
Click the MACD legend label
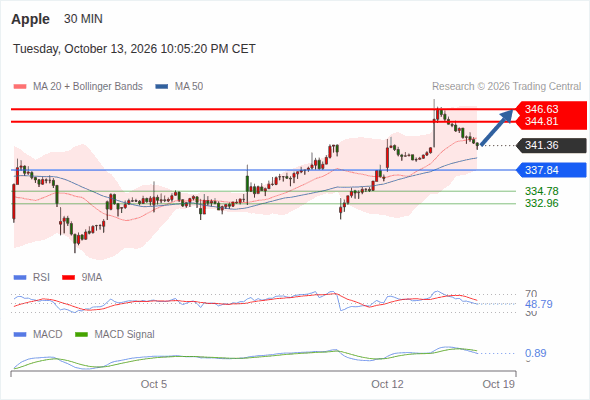coord(48,335)
